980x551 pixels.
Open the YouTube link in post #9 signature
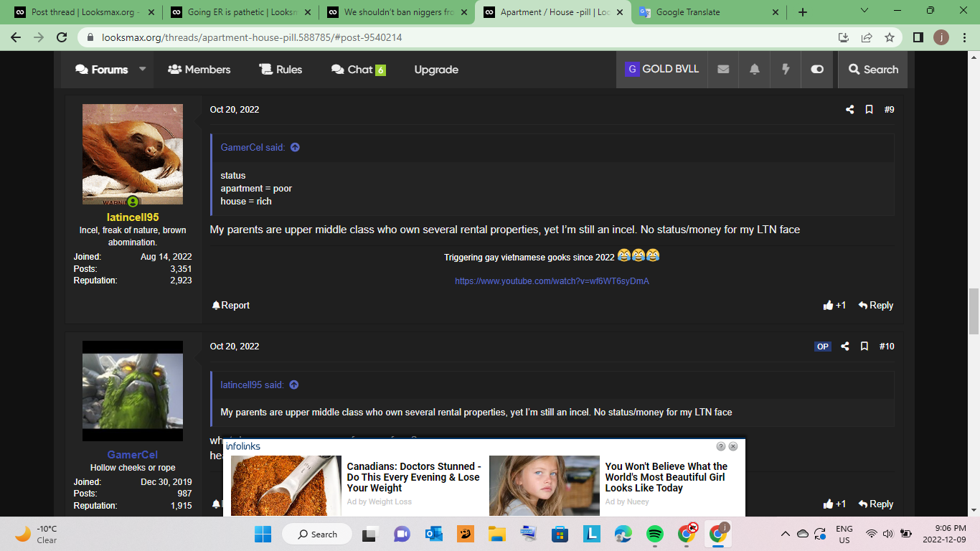(x=552, y=281)
